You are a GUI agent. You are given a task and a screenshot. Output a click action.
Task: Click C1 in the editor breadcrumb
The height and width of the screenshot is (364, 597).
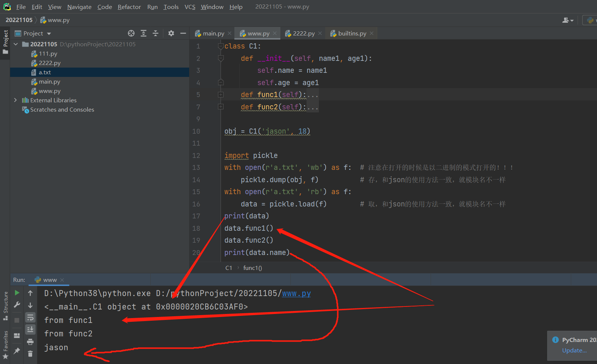(x=229, y=268)
